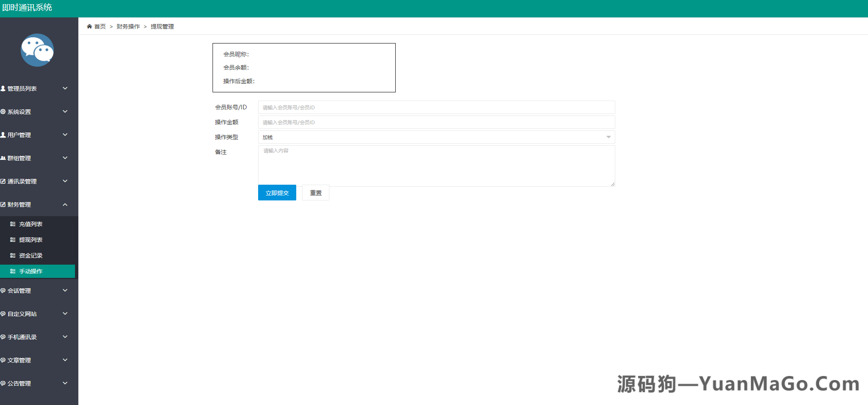Click the home icon in the breadcrumb
This screenshot has width=868, height=405.
pos(89,26)
